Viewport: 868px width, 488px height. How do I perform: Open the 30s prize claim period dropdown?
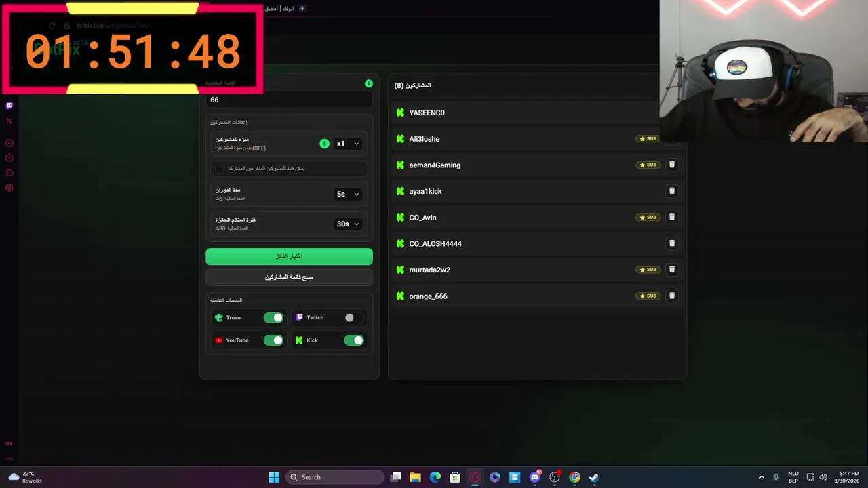point(348,224)
